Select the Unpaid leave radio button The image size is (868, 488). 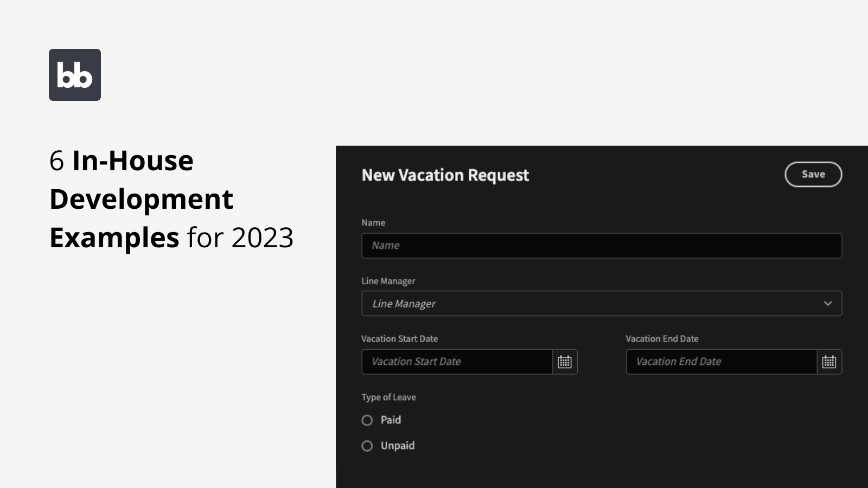point(367,445)
